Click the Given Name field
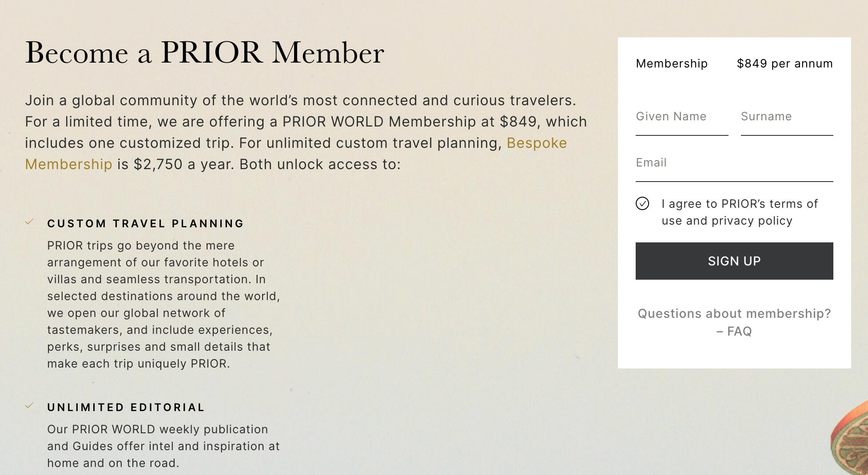868x475 pixels. 681,117
